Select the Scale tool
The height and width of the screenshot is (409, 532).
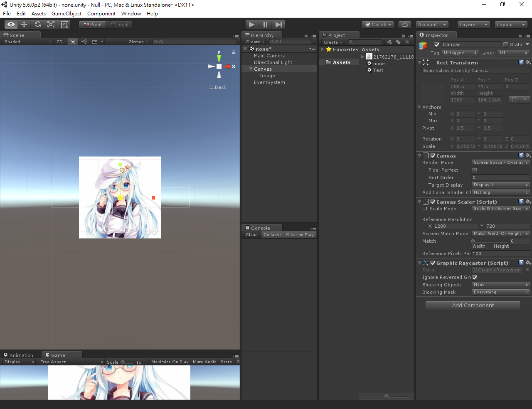pos(51,25)
